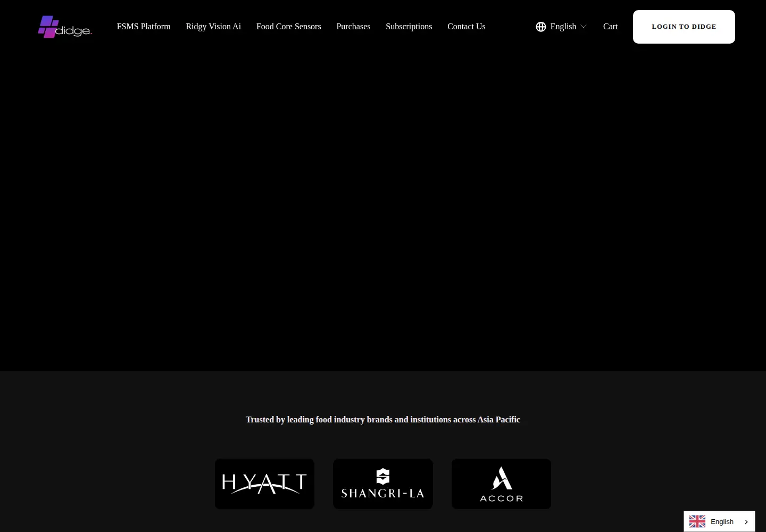
Task: Go to Ridgy Vision Ai page
Action: (213, 27)
